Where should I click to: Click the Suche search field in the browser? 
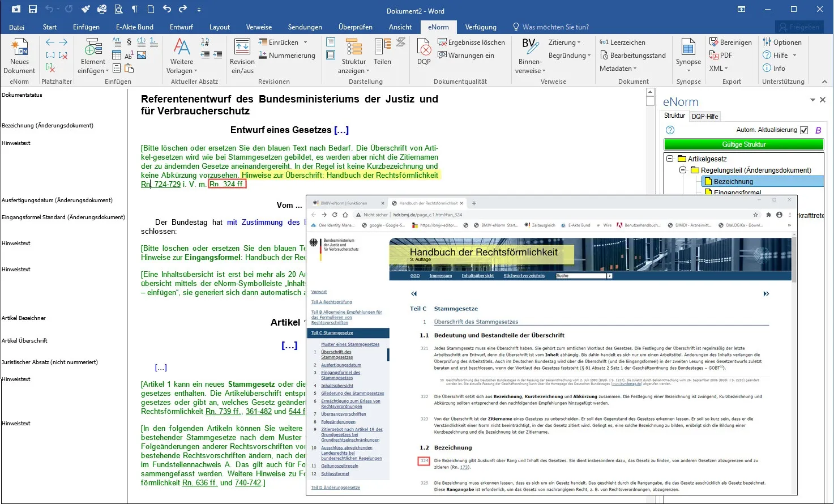pyautogui.click(x=581, y=275)
